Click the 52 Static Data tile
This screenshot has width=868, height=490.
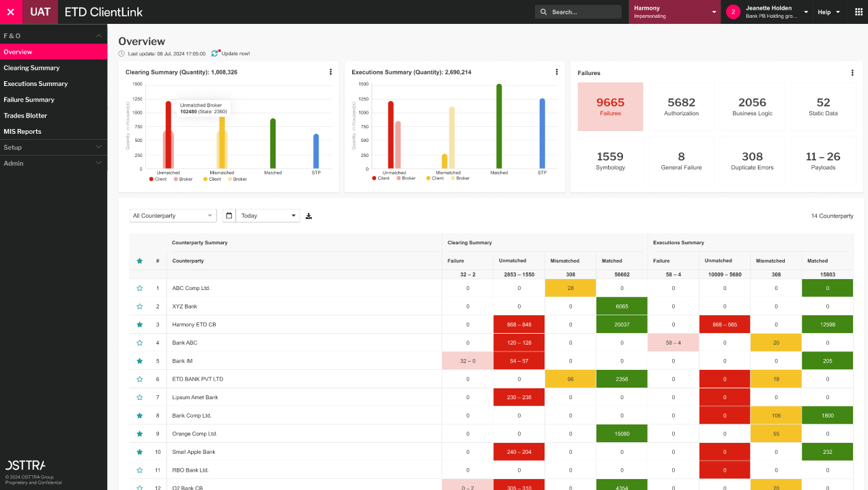coord(823,106)
